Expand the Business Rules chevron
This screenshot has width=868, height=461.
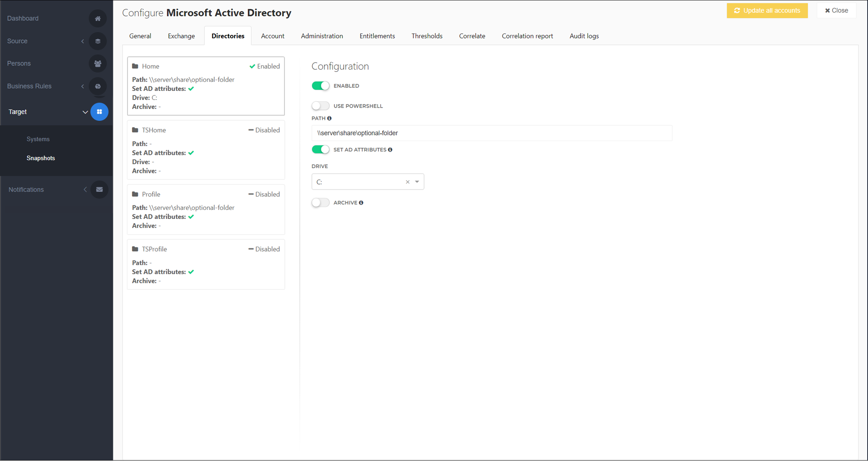83,86
